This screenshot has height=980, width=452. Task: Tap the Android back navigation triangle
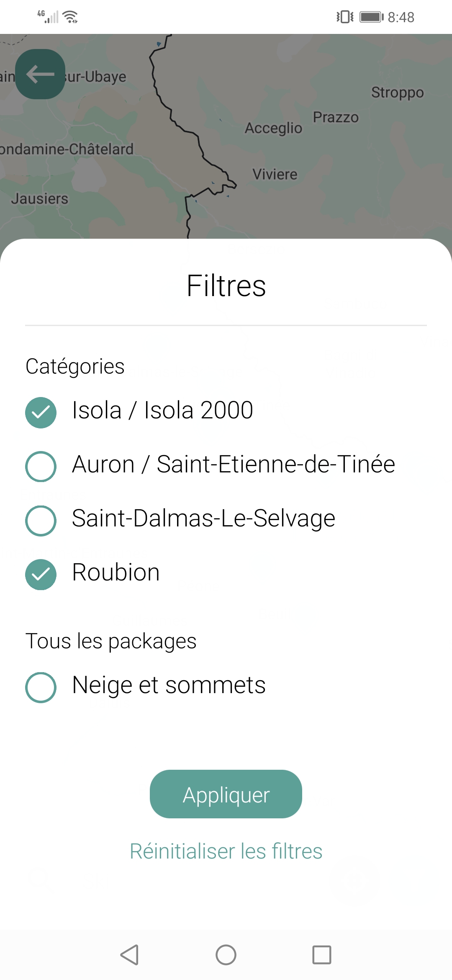click(129, 955)
